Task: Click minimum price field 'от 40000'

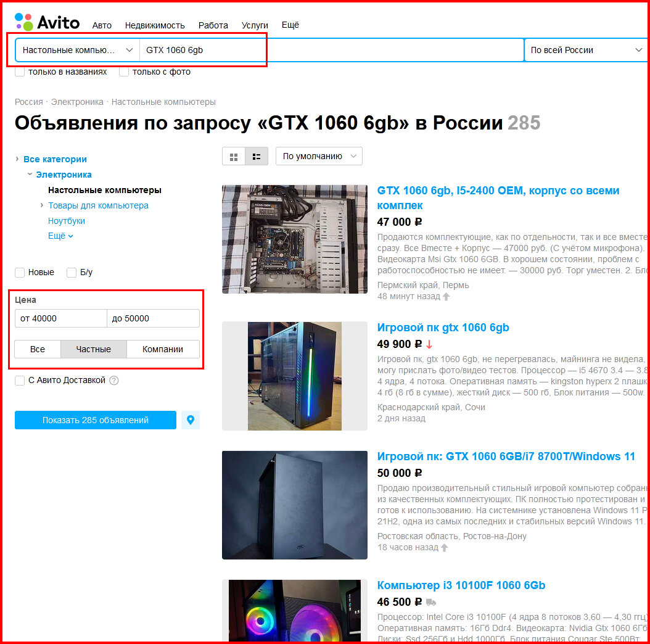Action: (x=61, y=318)
